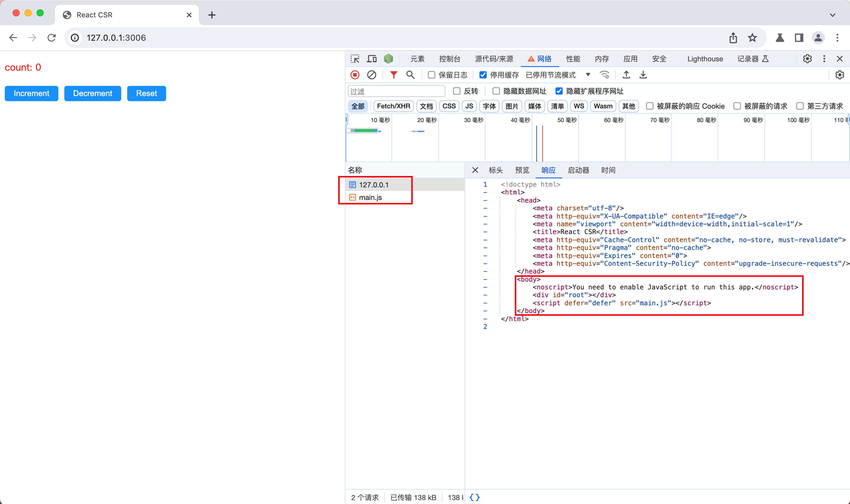This screenshot has height=504, width=850.
Task: Uncheck 隐藏扩展程序网址 checkbox
Action: [x=559, y=91]
